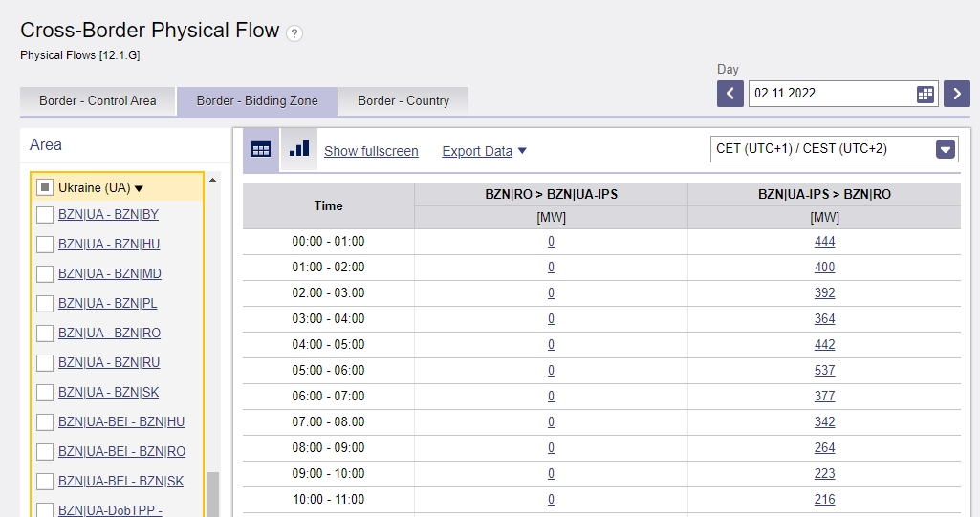Open the BZN|UA - BZN|HU link
This screenshot has width=980, height=517.
(x=109, y=244)
